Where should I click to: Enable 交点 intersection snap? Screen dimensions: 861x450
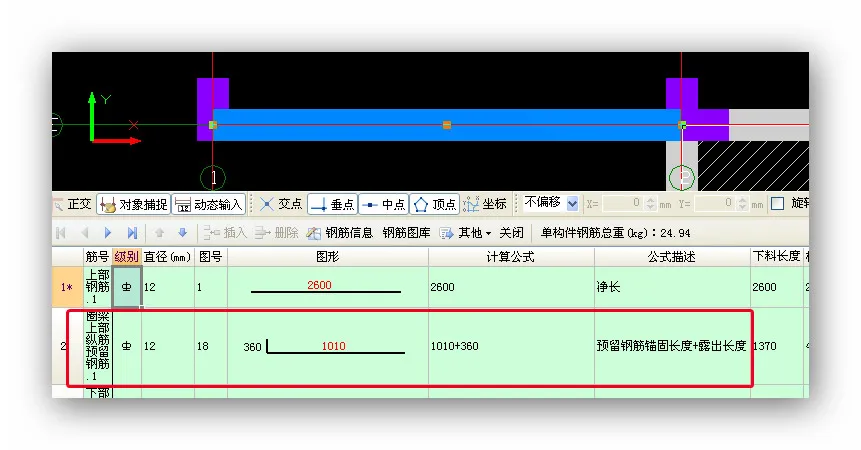point(281,204)
